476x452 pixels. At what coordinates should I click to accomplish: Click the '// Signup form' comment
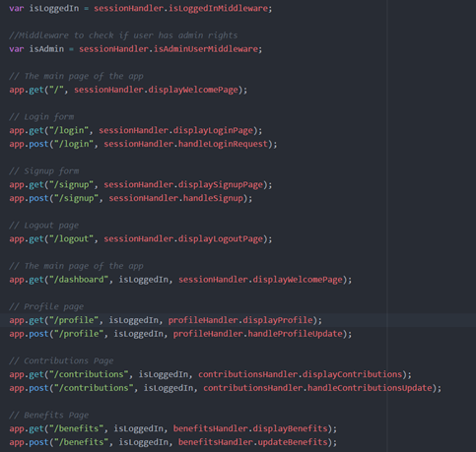44,171
